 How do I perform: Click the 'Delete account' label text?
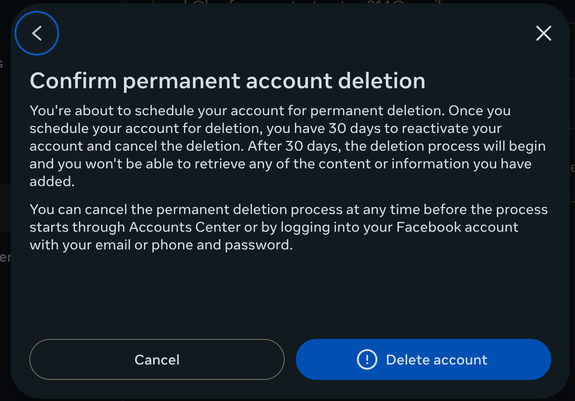(x=436, y=360)
